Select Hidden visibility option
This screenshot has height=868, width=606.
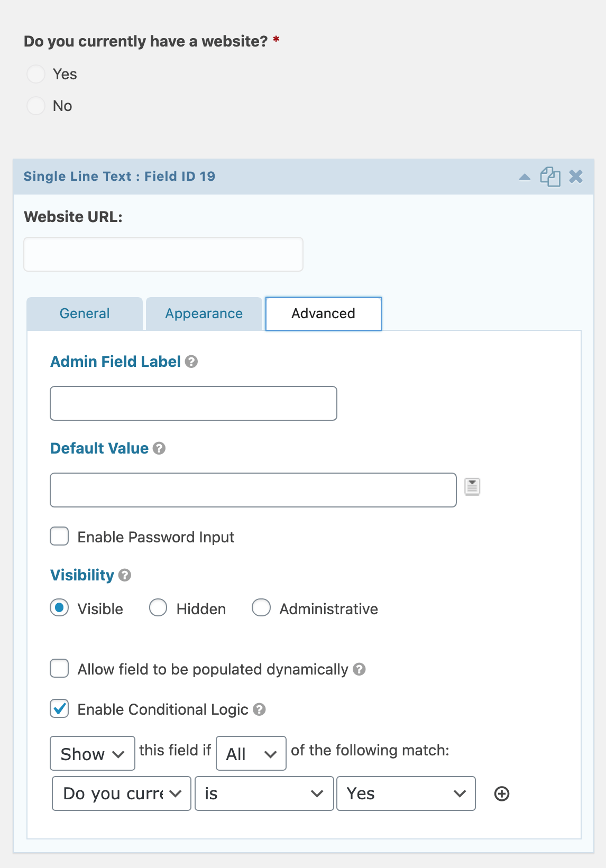point(158,608)
